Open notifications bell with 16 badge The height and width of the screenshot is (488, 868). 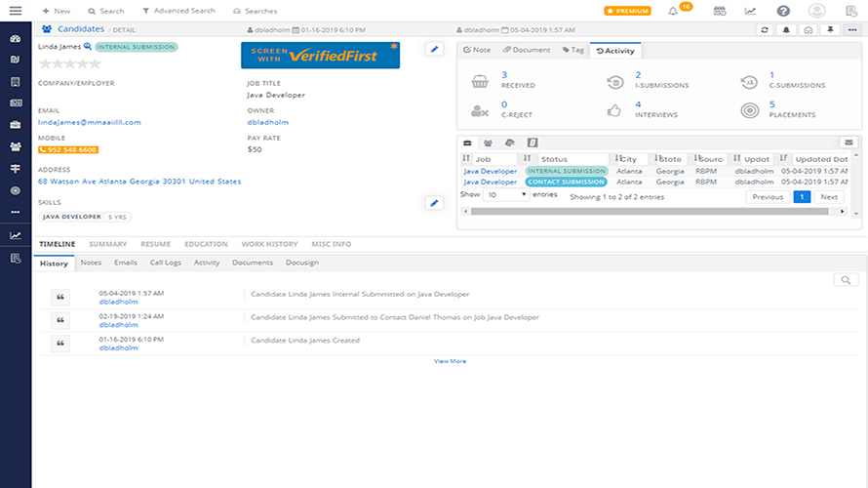click(x=673, y=11)
